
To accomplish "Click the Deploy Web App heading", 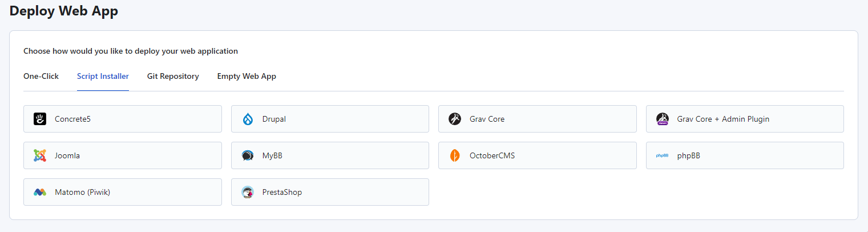I will [64, 11].
